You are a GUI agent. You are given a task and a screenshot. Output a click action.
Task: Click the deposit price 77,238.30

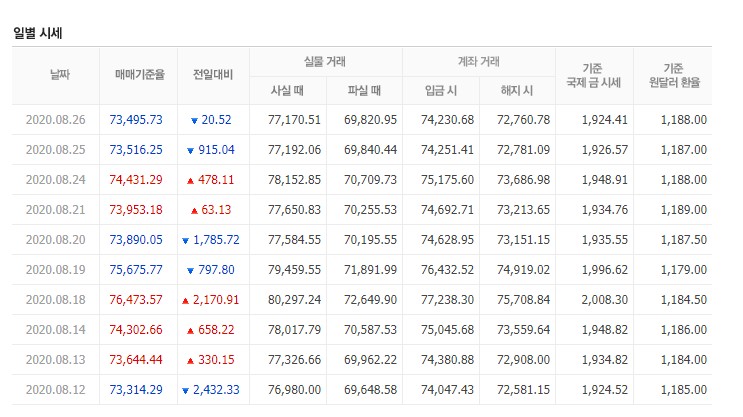click(x=447, y=299)
